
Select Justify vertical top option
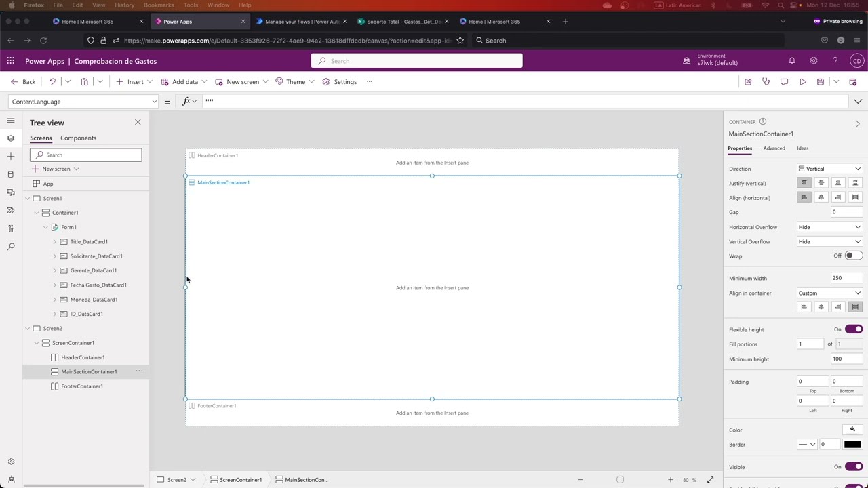(804, 183)
